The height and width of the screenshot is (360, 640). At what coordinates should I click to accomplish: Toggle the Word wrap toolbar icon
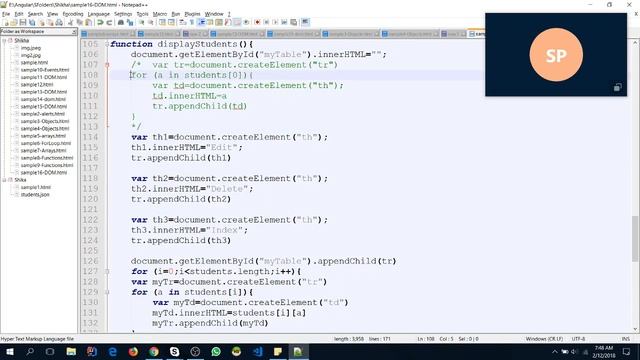[182, 22]
